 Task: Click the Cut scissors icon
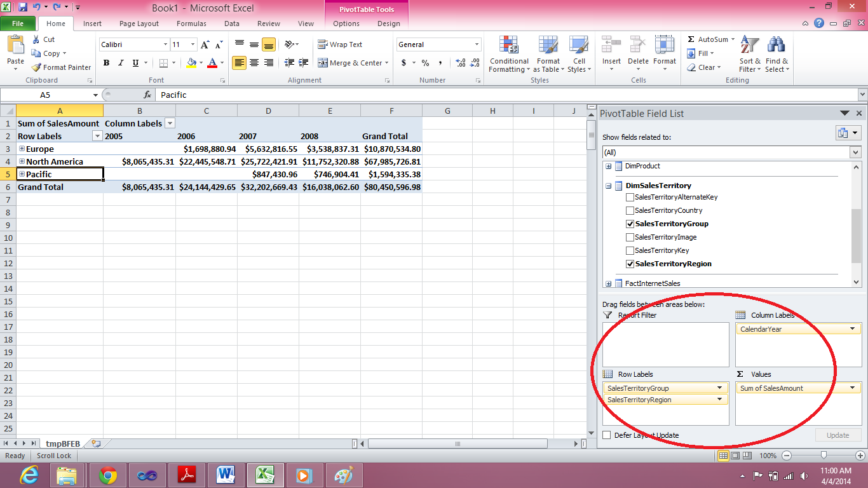point(36,39)
